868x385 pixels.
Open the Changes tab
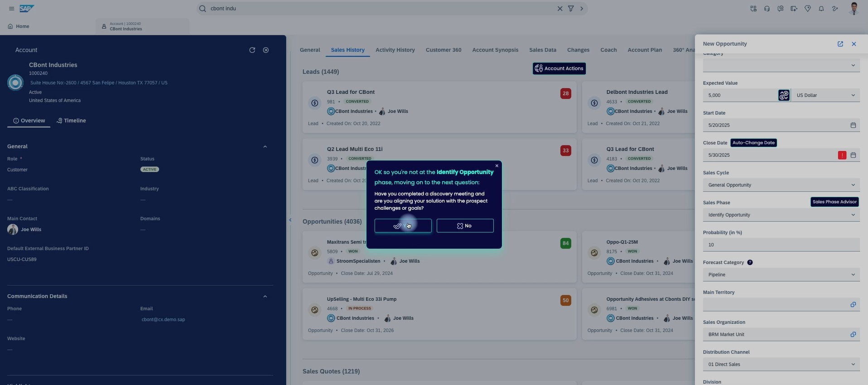(578, 50)
